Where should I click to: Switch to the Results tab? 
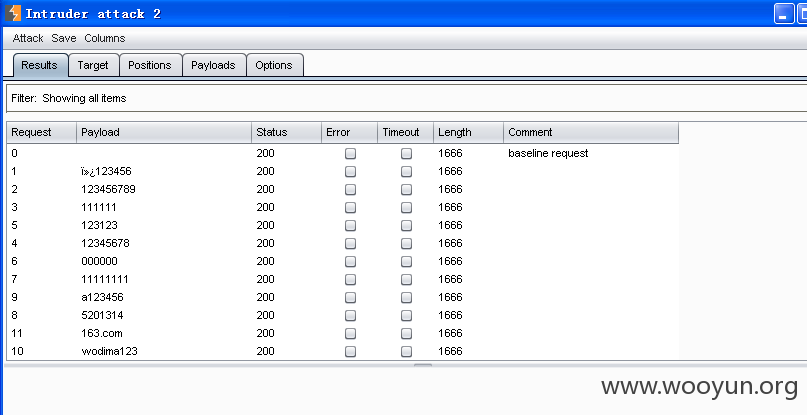pos(39,65)
